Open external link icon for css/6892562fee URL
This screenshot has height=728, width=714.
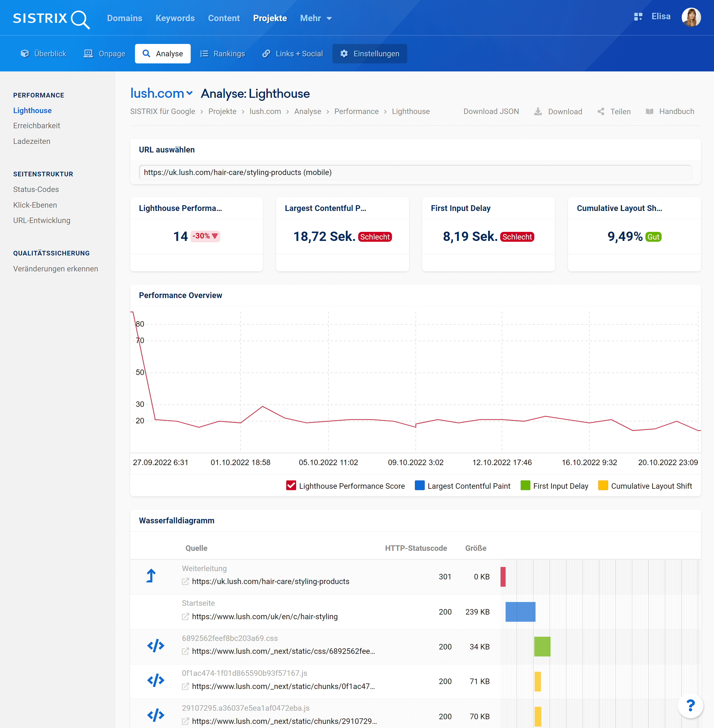185,651
